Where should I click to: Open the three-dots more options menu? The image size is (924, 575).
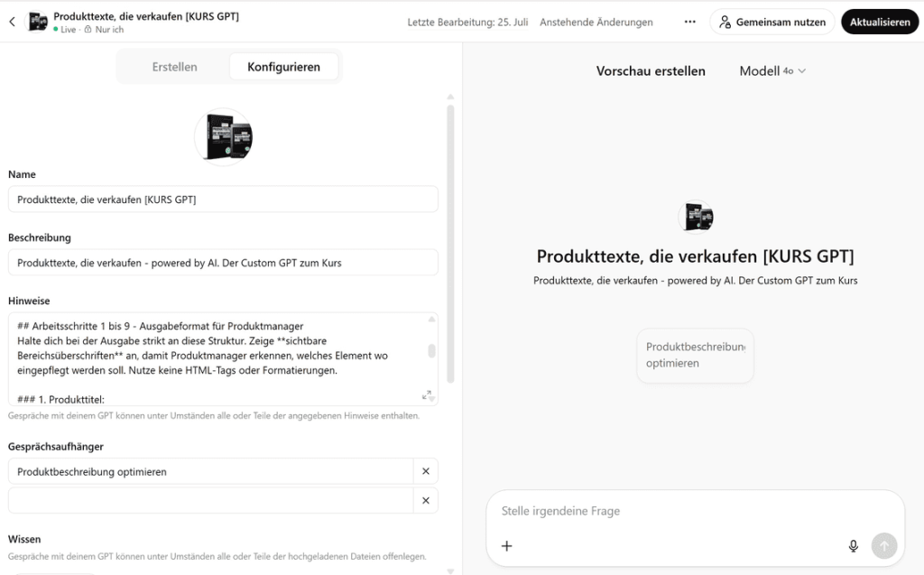[690, 22]
